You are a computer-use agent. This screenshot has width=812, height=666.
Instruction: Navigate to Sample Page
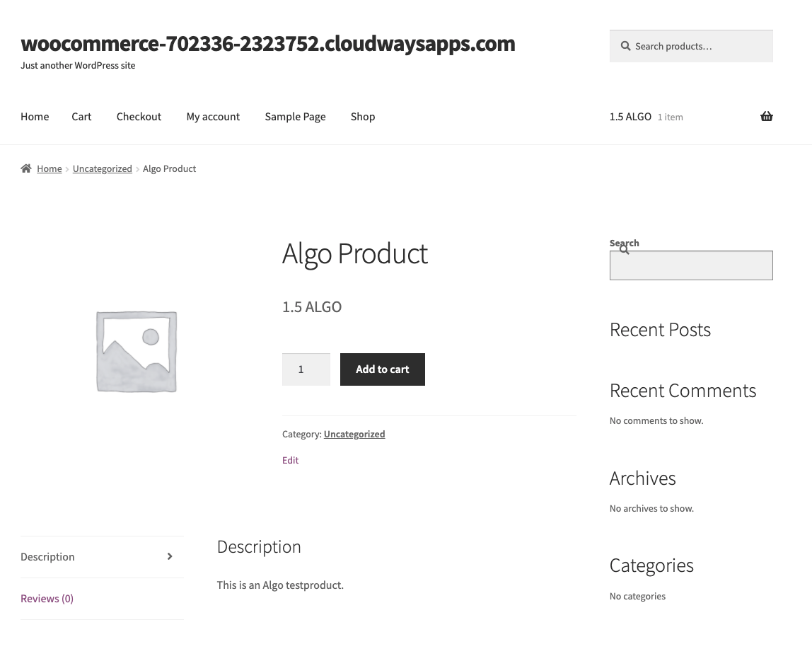[295, 117]
